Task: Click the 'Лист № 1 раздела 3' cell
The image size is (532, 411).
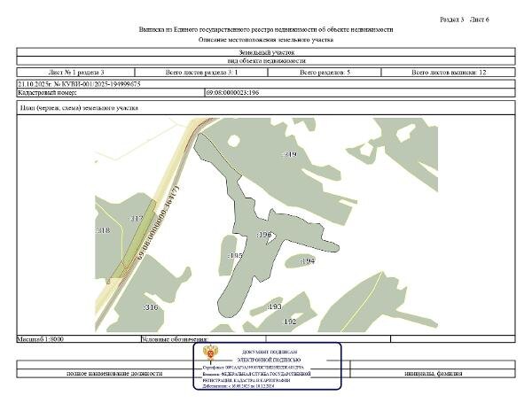Action: coord(76,72)
